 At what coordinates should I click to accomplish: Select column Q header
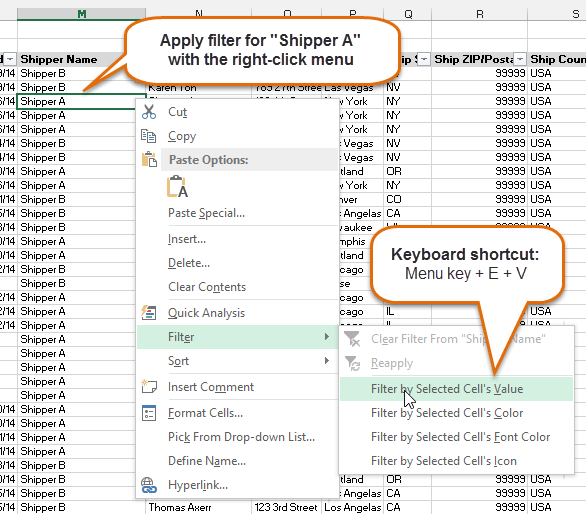[408, 14]
